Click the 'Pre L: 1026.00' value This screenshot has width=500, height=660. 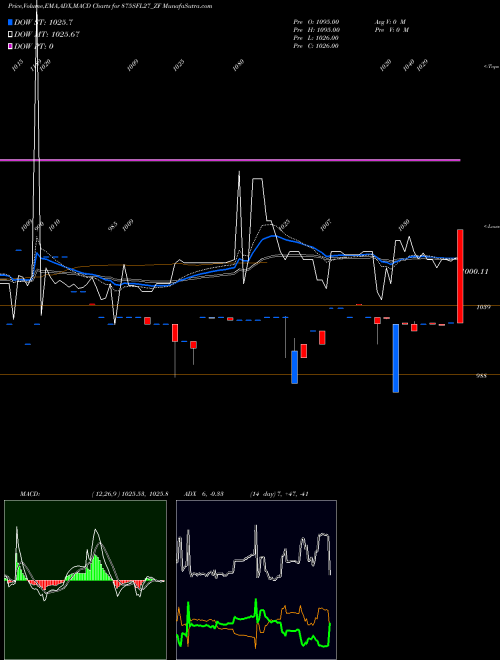316,38
